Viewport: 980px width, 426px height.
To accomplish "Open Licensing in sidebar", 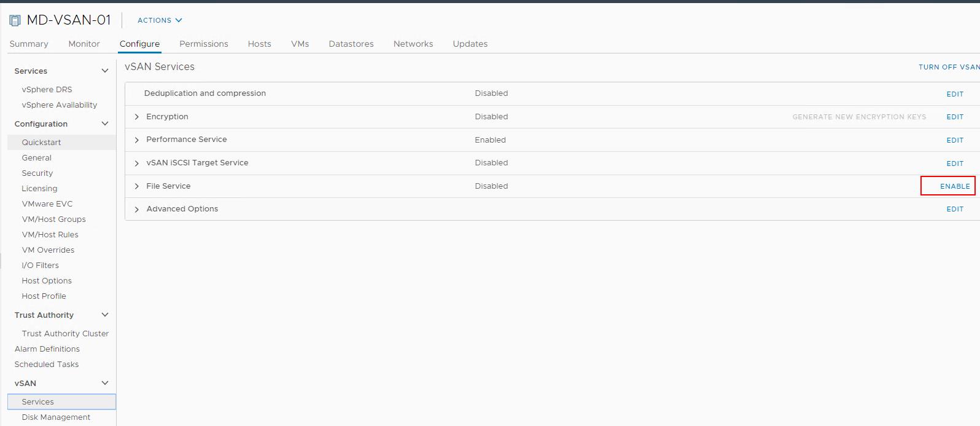I will click(x=39, y=188).
